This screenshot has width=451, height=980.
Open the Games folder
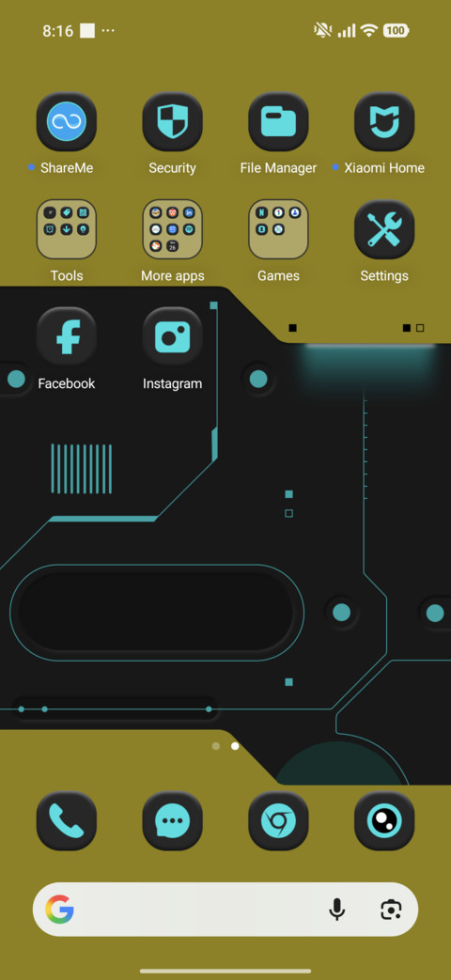pos(279,229)
